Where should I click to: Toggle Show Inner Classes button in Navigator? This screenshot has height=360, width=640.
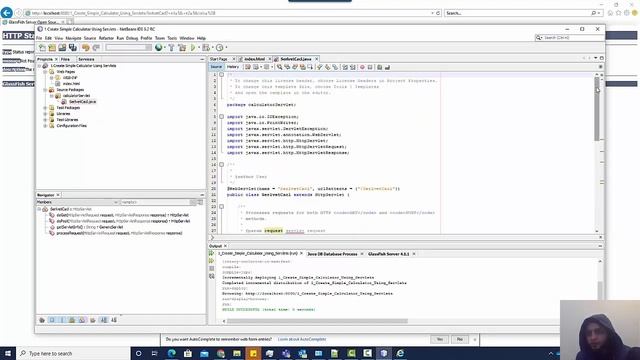(x=82, y=320)
